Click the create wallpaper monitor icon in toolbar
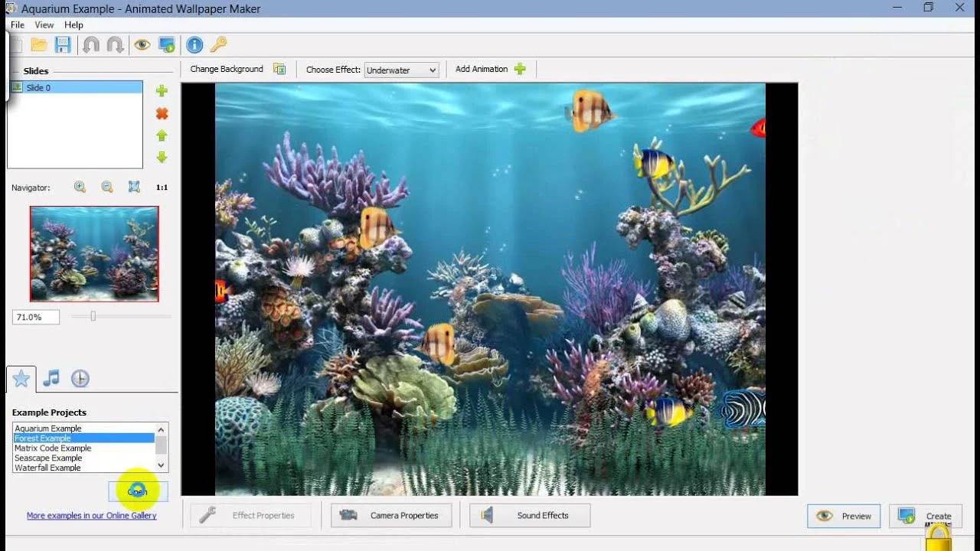Image resolution: width=980 pixels, height=551 pixels. [x=166, y=45]
